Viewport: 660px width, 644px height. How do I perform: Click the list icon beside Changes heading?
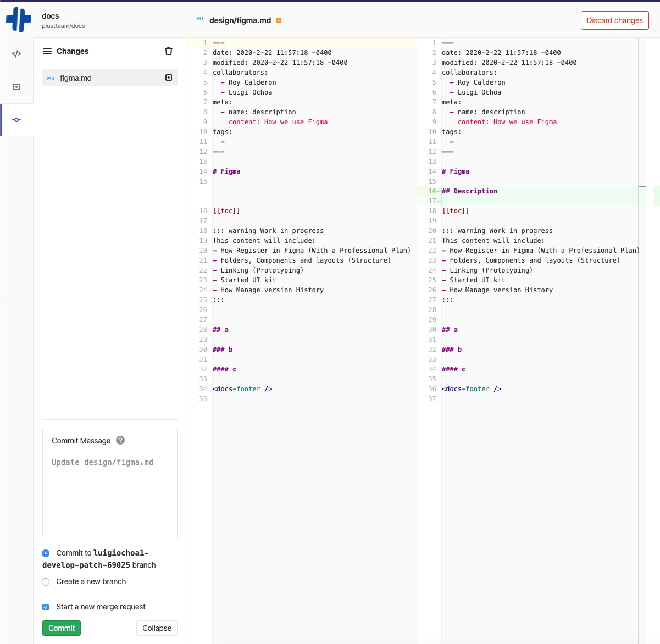(x=47, y=51)
